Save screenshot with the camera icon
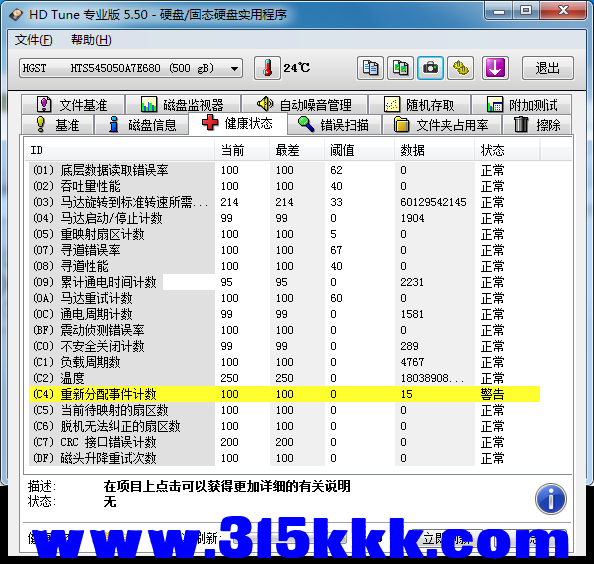 tap(430, 68)
